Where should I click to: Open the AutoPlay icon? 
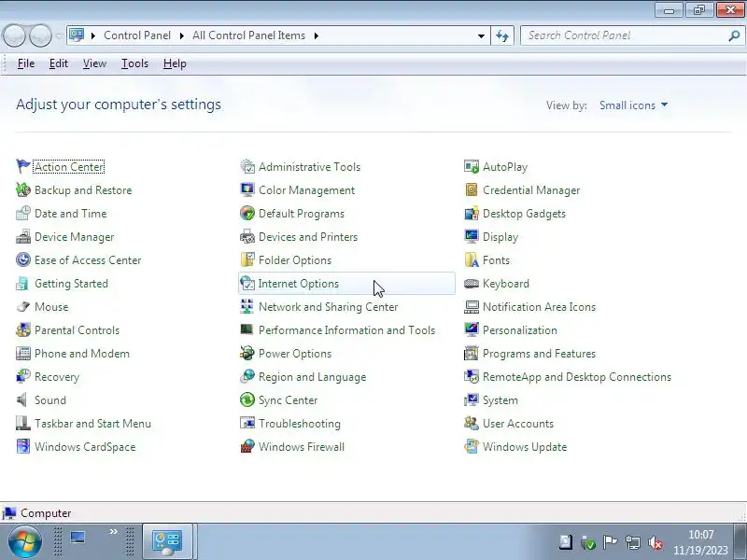[472, 166]
